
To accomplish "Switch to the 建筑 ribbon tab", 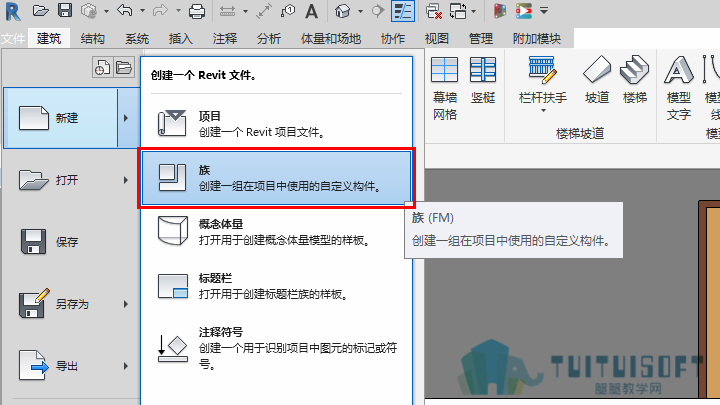I will (x=49, y=39).
